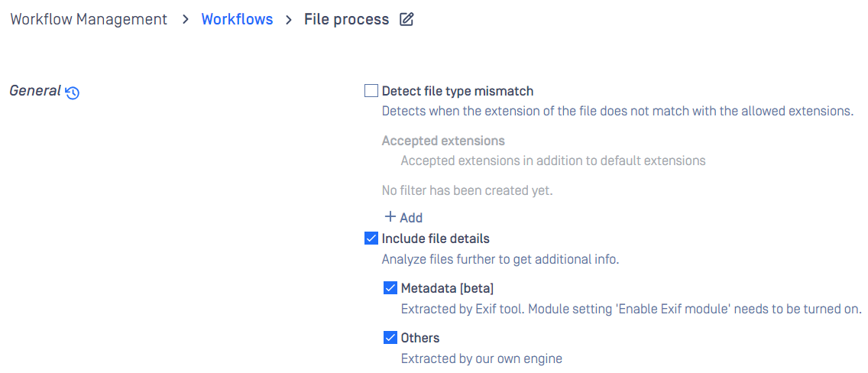Select the File process breadcrumb title
Screen dimensions: 868x373
pos(347,19)
